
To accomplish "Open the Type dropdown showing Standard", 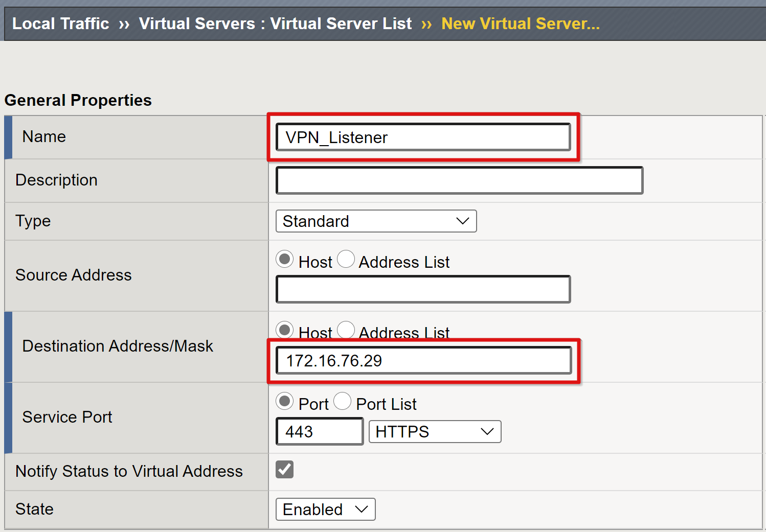I will point(376,221).
